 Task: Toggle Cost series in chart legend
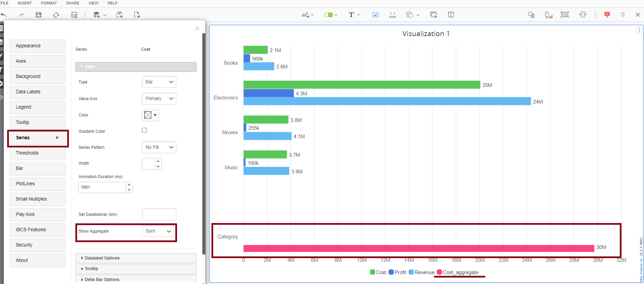point(378,272)
